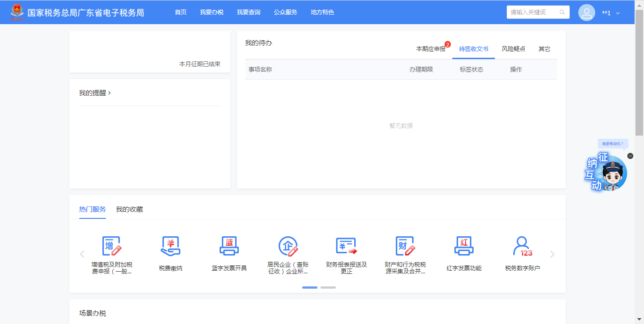The image size is (644, 324).
Task: Select 我的收藏 tab
Action: point(129,209)
